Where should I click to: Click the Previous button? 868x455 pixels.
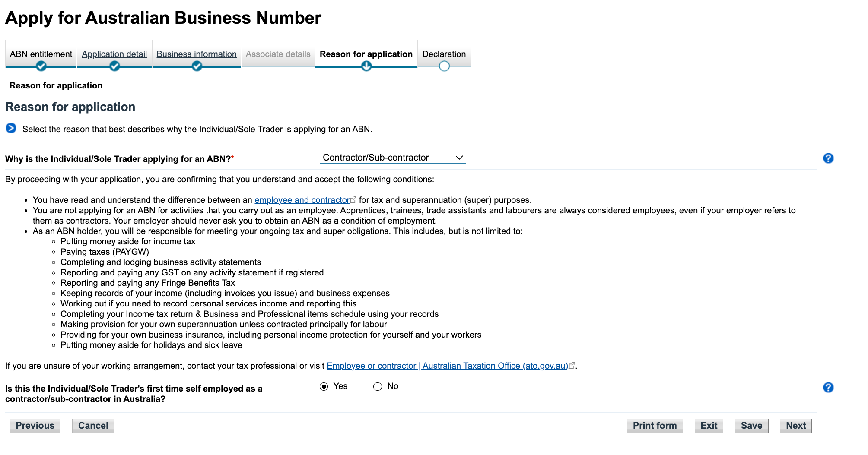(x=35, y=426)
